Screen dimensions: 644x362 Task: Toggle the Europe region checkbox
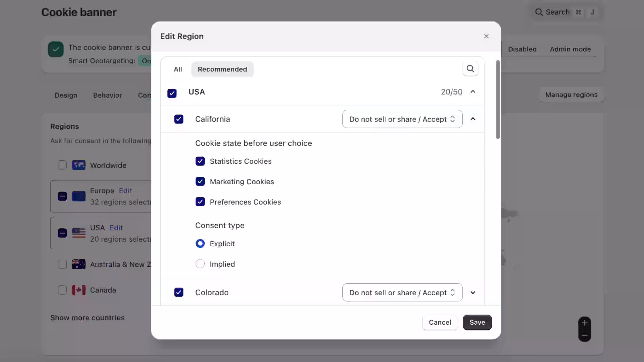(62, 197)
